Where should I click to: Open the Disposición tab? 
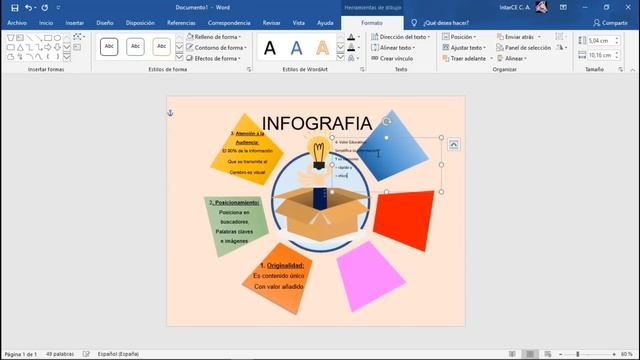click(140, 23)
